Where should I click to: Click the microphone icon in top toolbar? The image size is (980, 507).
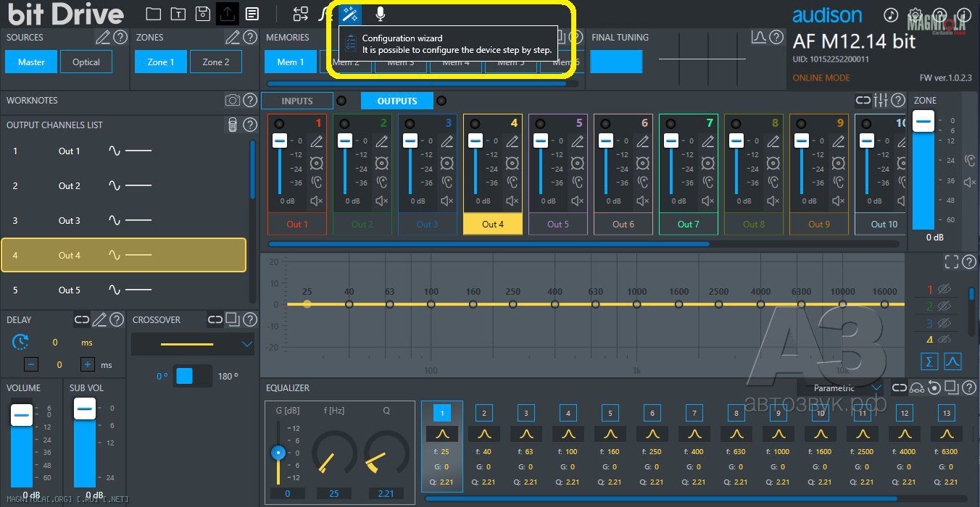point(380,13)
